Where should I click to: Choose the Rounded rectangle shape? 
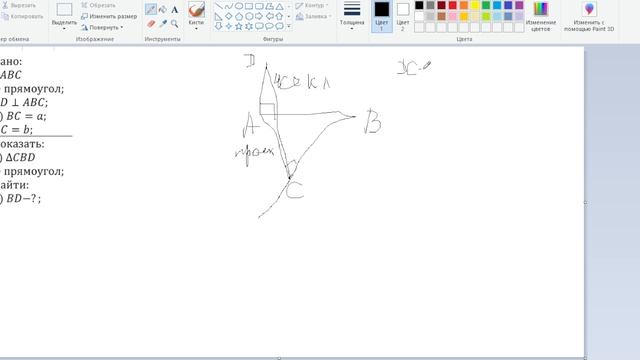pyautogui.click(x=259, y=6)
